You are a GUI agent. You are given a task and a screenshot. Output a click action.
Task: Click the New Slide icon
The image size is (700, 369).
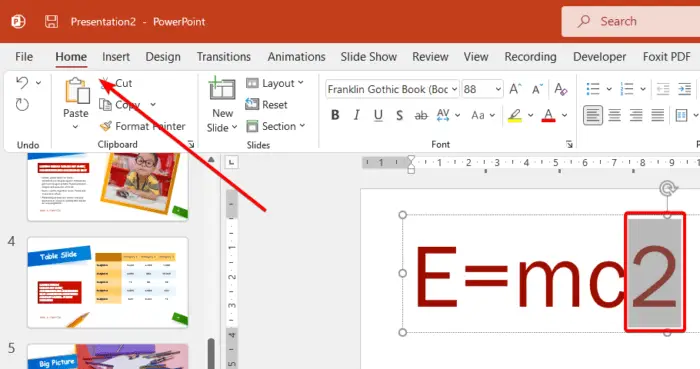tap(222, 88)
